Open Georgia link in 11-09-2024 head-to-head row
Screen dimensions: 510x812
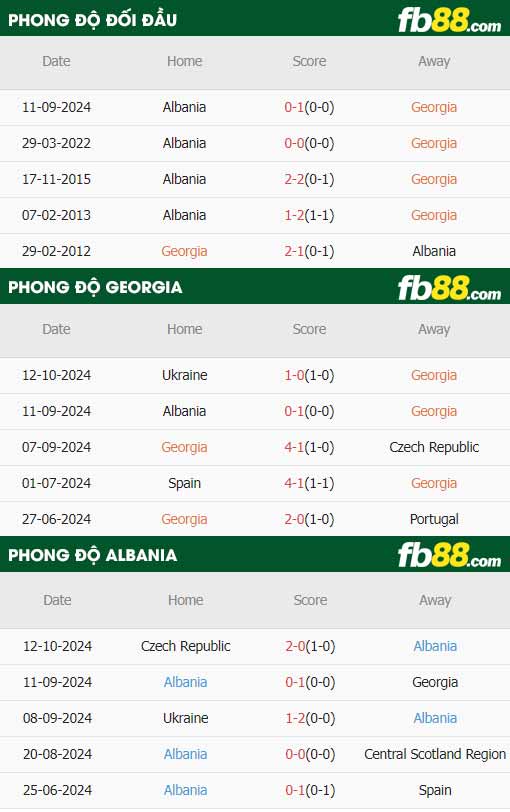click(x=434, y=107)
